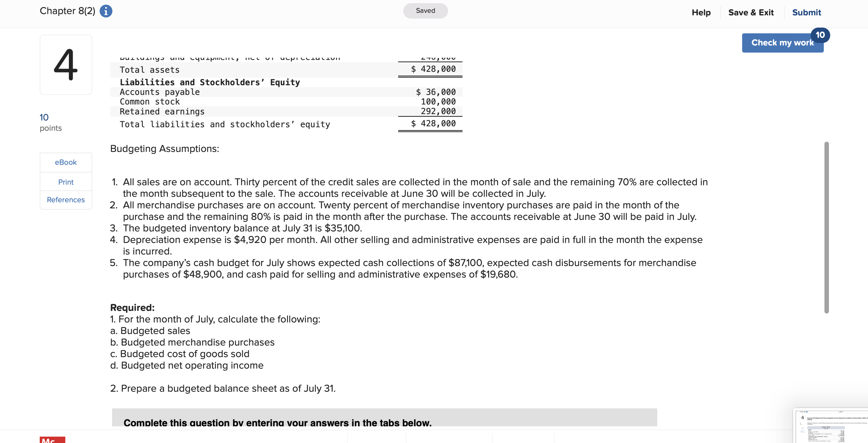Viewport: 868px width, 443px height.
Task: Click Save & Exit
Action: click(x=751, y=13)
